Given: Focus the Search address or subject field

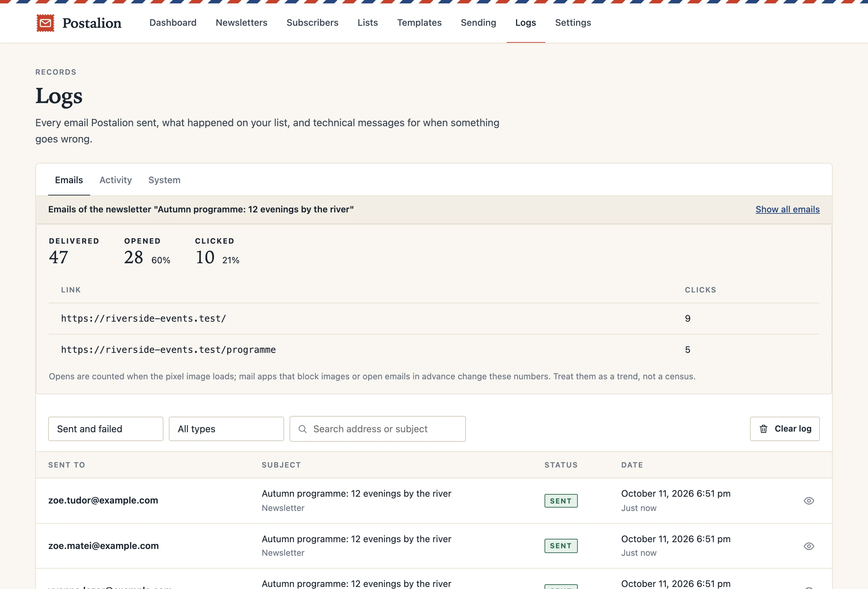Looking at the screenshot, I should (378, 429).
